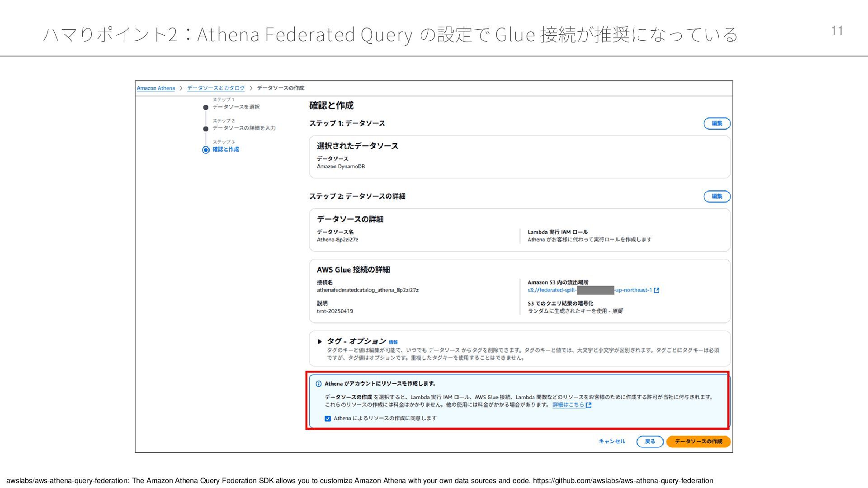The width and height of the screenshot is (868, 488).
Task: Click the breadcrumb chevron after Amazon Athena
Action: [x=181, y=88]
